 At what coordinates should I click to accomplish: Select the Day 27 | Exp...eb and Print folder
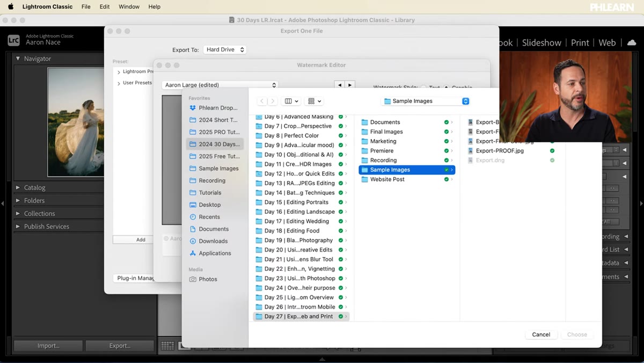click(x=301, y=316)
